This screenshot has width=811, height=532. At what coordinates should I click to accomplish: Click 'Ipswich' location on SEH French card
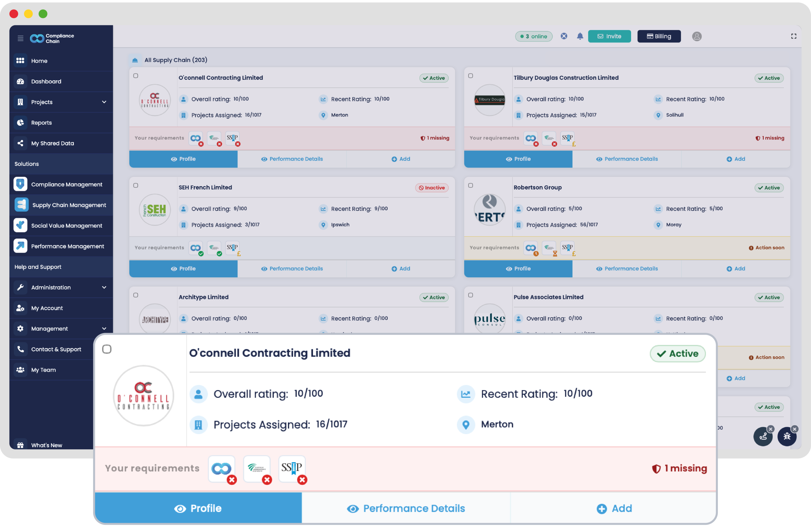tap(340, 225)
